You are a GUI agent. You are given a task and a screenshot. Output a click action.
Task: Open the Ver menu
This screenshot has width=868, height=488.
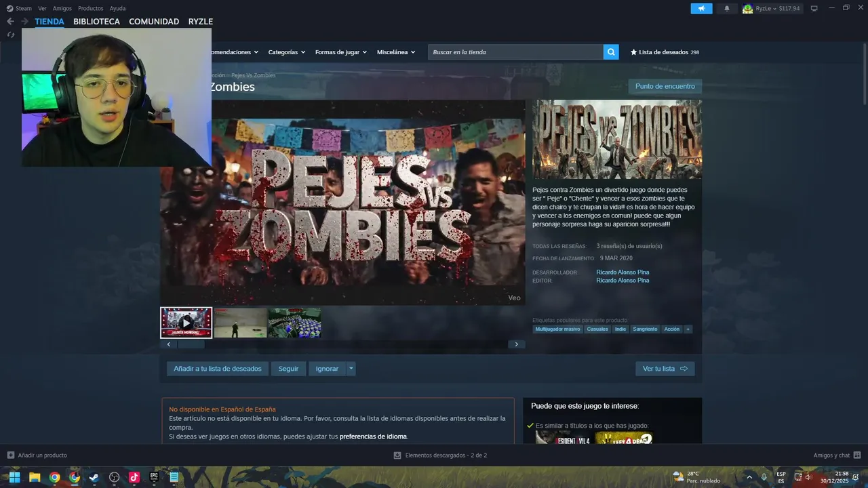[43, 8]
